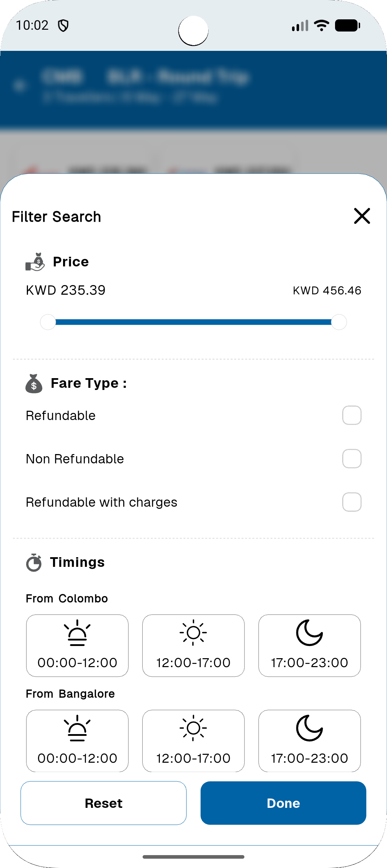
Task: Click the maximum price slider handle
Action: click(x=339, y=322)
